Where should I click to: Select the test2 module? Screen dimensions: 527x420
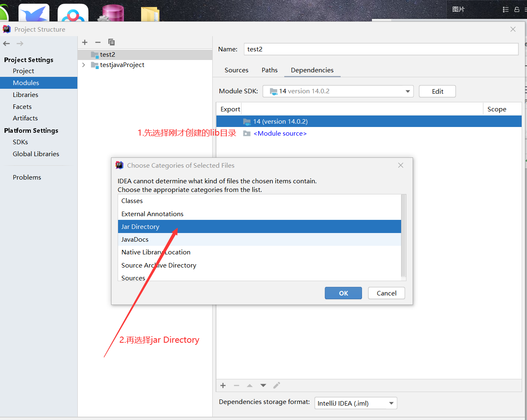(x=145, y=55)
